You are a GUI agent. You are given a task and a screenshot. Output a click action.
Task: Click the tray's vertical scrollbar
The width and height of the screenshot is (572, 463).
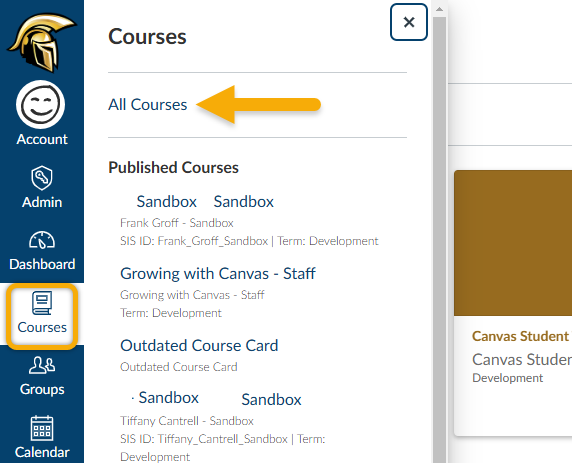coord(439,241)
